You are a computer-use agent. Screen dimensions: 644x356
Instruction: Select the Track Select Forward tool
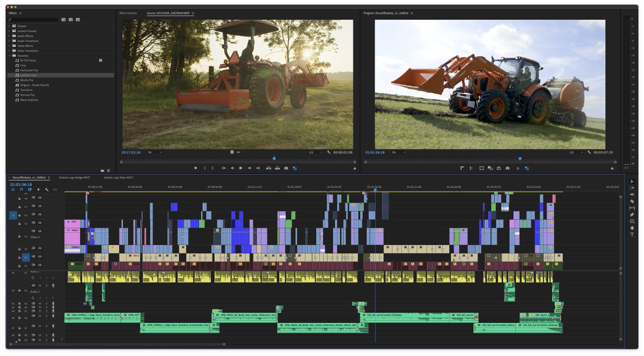click(632, 188)
